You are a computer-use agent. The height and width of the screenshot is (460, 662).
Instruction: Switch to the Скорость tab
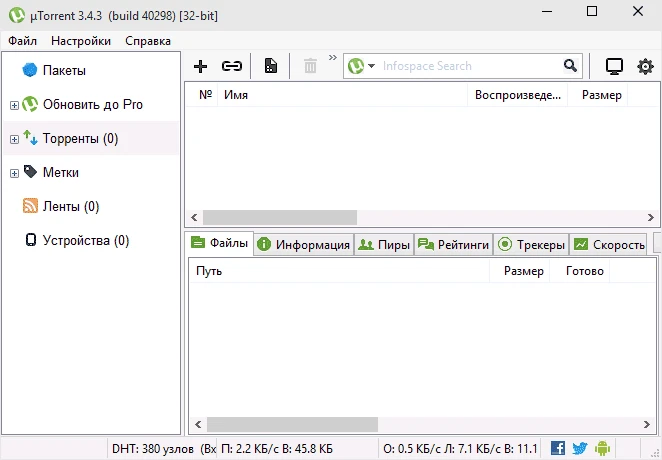(x=608, y=244)
